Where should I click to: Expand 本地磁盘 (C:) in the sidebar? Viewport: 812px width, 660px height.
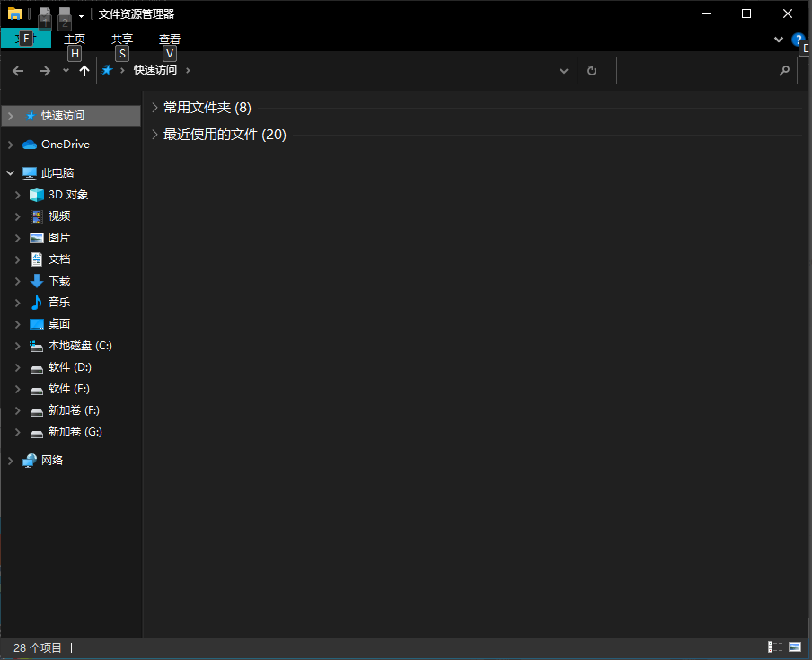[x=17, y=345]
